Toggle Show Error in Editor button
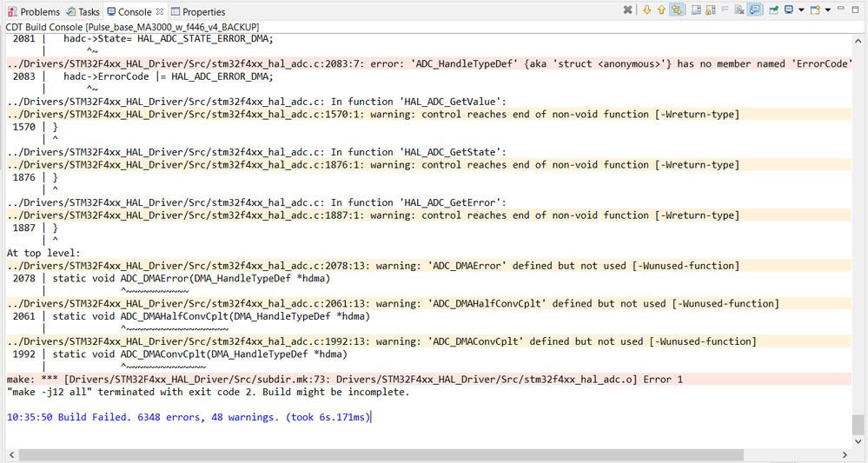The image size is (868, 463). tap(676, 10)
